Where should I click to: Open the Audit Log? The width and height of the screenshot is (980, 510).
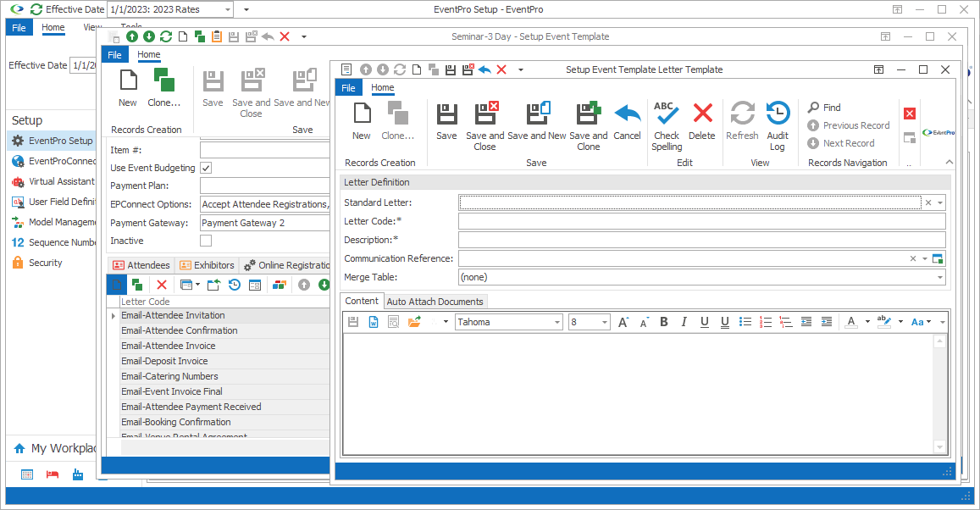[778, 126]
